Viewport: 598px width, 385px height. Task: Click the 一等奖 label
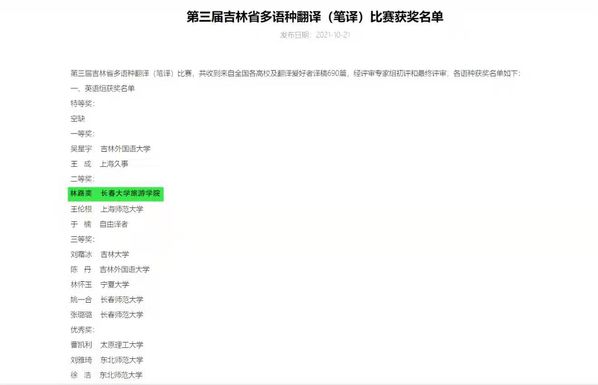(x=82, y=134)
